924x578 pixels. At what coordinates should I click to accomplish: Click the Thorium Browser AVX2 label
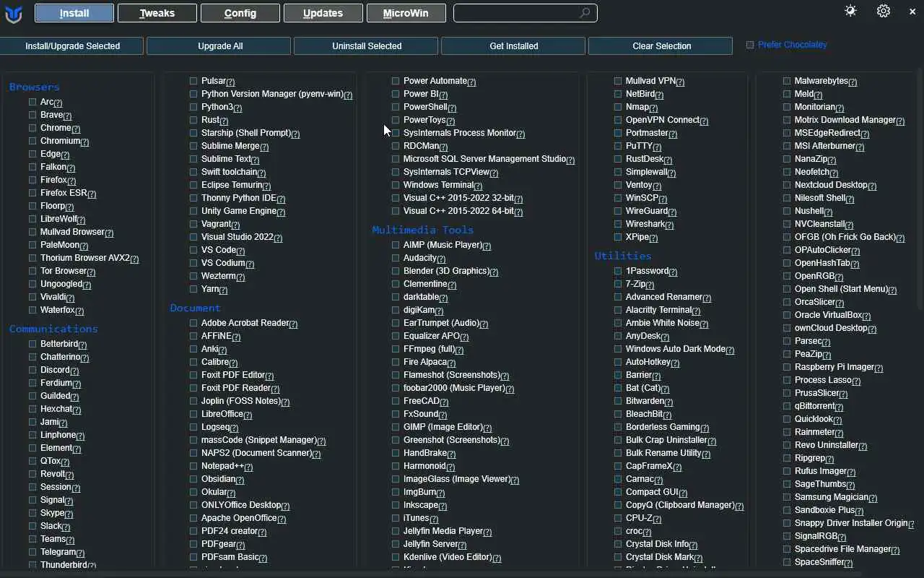tap(84, 258)
